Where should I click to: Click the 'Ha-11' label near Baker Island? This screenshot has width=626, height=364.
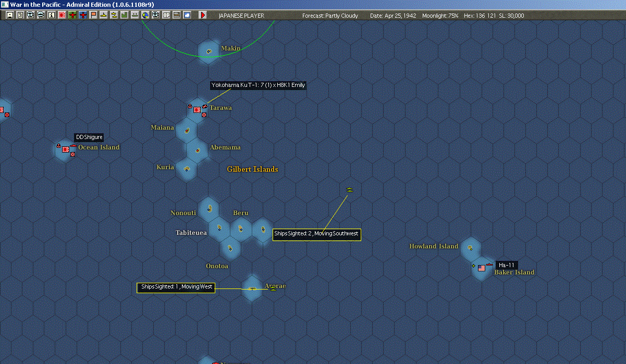(x=507, y=265)
